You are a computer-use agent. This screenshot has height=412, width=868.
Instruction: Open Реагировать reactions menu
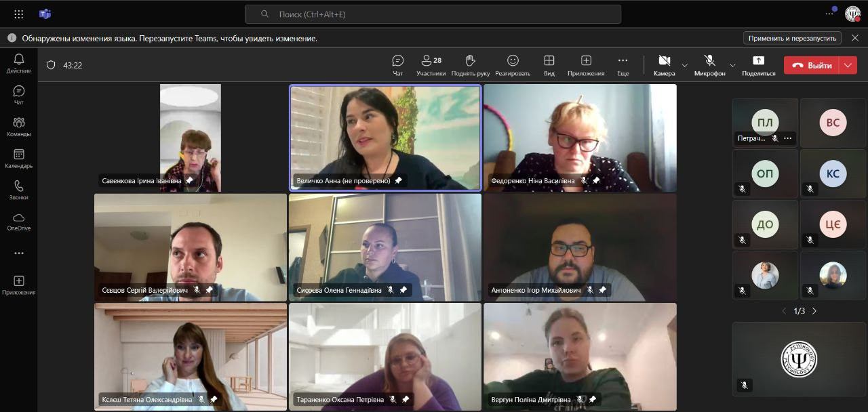pos(513,65)
